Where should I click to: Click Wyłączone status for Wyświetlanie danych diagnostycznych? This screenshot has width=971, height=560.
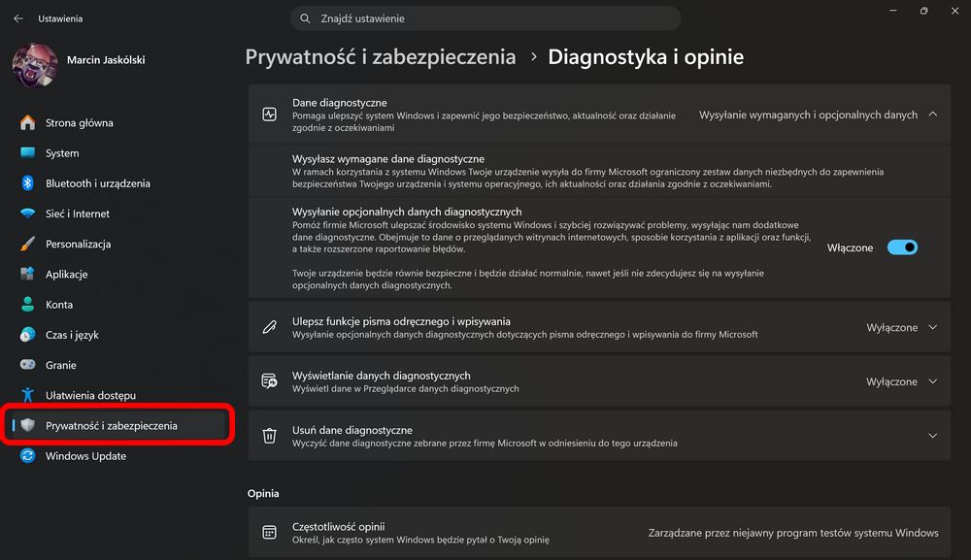tap(891, 381)
